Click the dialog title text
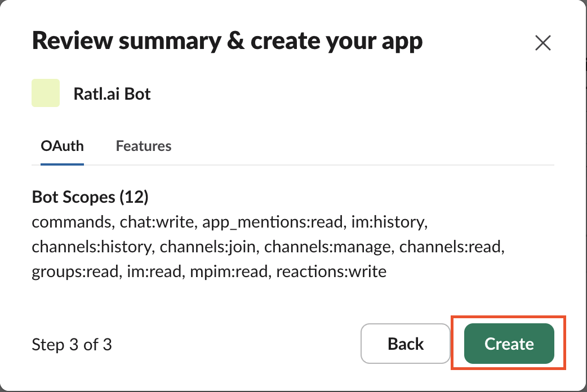This screenshot has height=392, width=587. pyautogui.click(x=227, y=42)
